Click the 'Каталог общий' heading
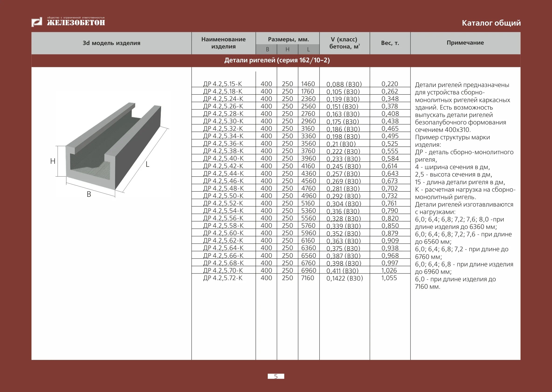This screenshot has width=552, height=392. point(491,23)
